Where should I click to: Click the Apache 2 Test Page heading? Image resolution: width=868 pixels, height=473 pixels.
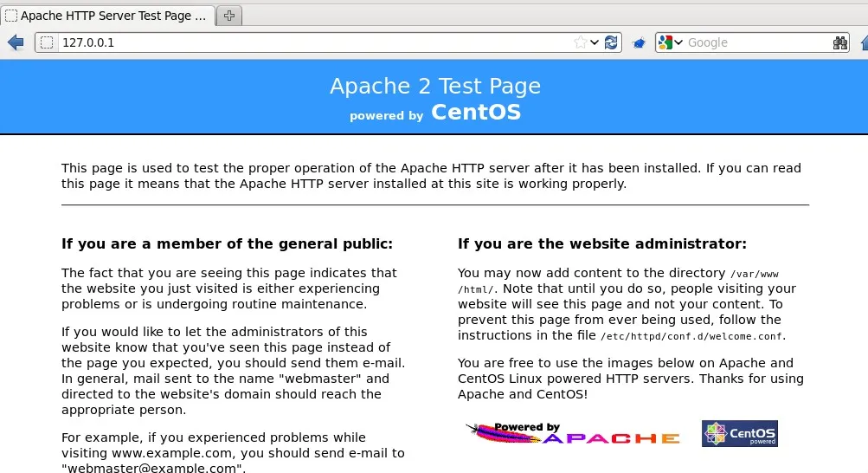(435, 86)
